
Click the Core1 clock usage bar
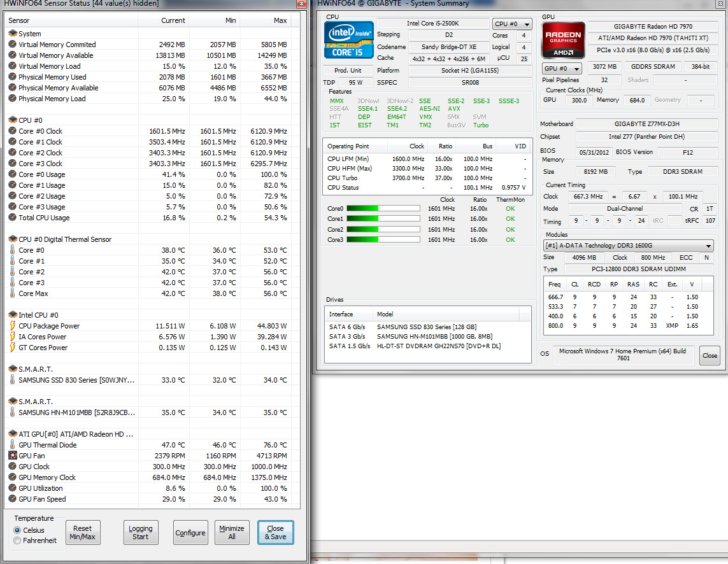click(383, 218)
